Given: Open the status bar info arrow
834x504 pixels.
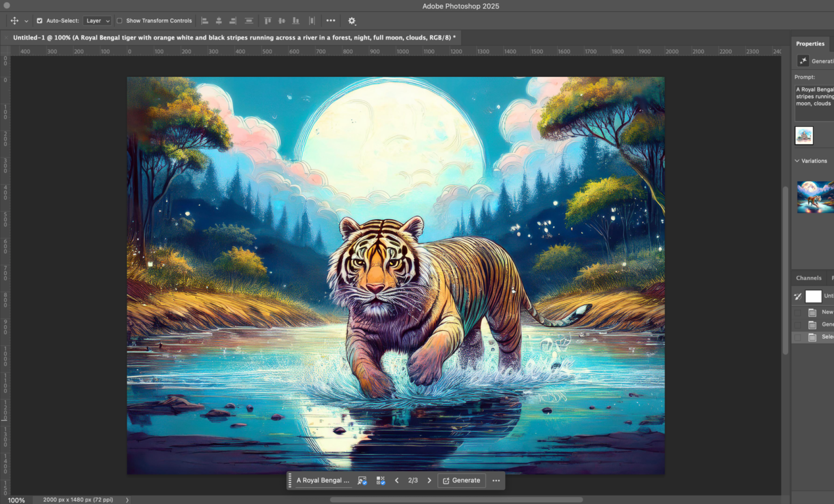Looking at the screenshot, I should pyautogui.click(x=127, y=500).
